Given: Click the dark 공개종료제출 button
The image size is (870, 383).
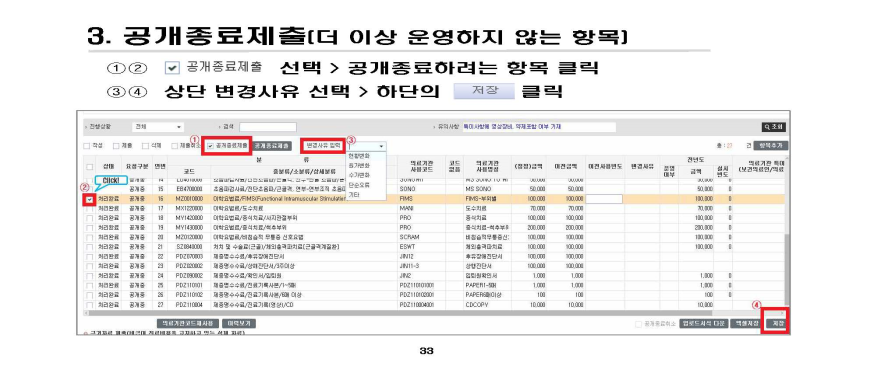Looking at the screenshot, I should pos(272,146).
